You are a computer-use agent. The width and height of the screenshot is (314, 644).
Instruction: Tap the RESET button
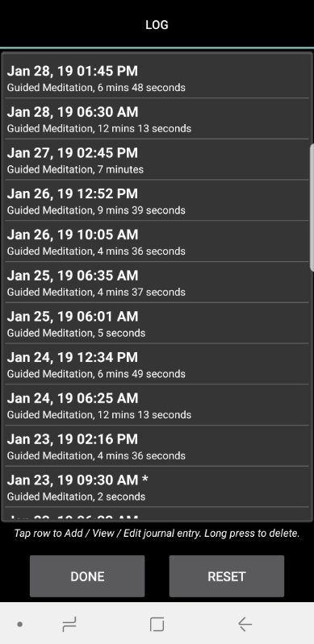tap(226, 576)
